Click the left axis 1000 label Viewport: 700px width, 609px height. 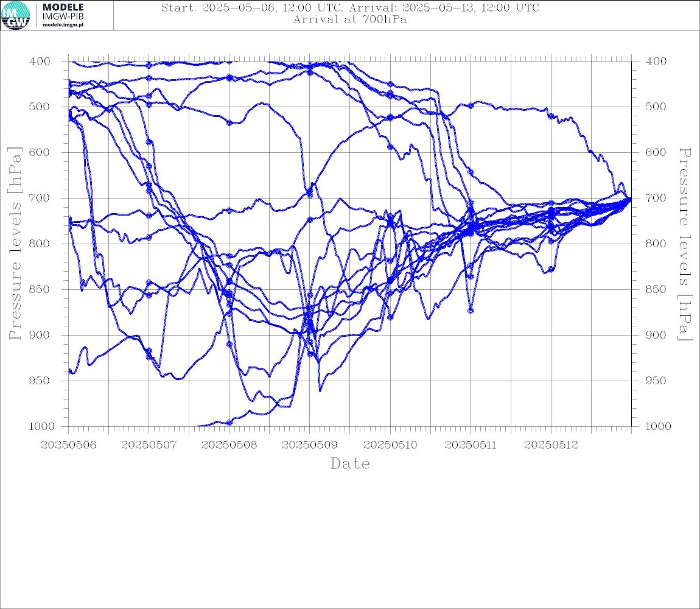[x=41, y=426]
